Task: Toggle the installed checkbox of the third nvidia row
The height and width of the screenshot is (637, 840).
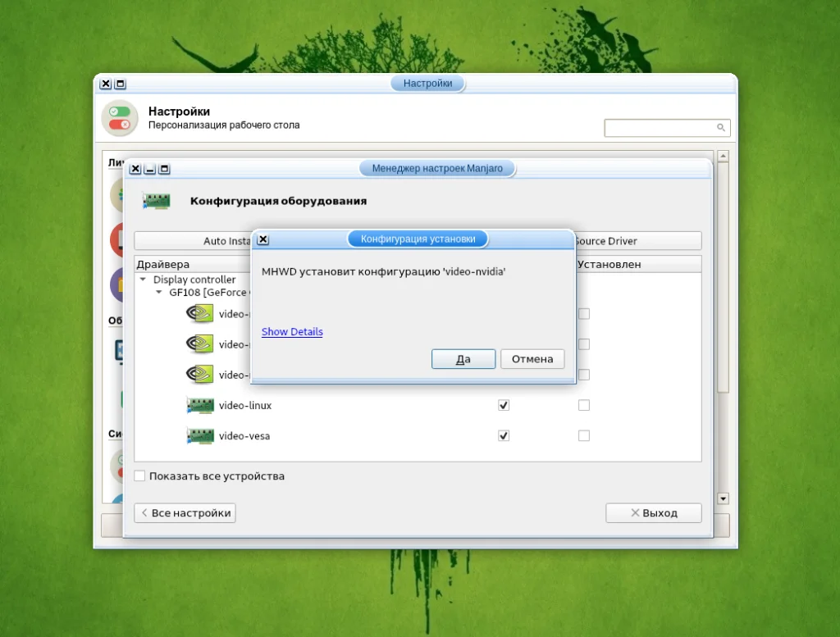Action: tap(584, 375)
